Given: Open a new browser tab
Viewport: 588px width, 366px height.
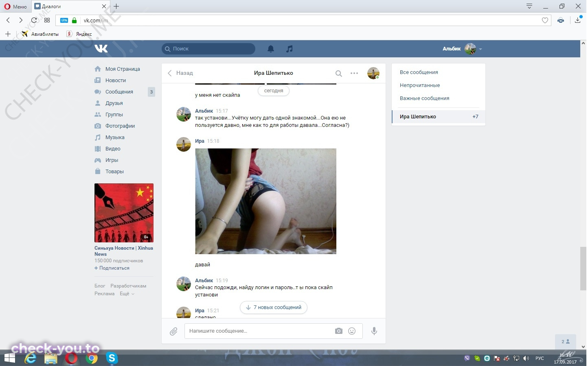Looking at the screenshot, I should [116, 6].
